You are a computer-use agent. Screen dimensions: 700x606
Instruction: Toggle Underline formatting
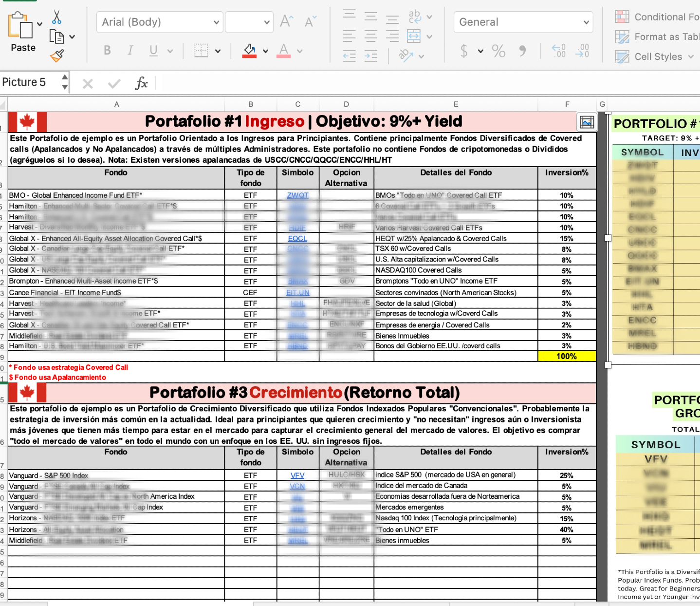click(x=153, y=51)
